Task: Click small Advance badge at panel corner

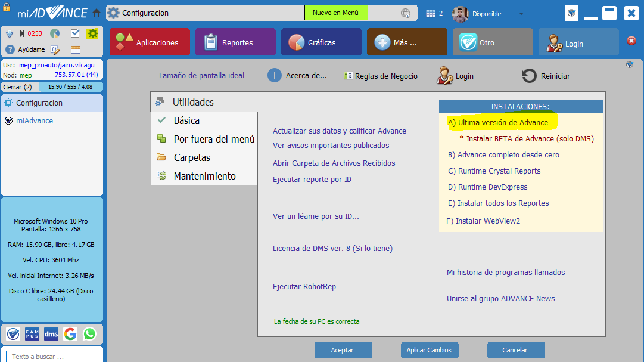Action: (630, 64)
